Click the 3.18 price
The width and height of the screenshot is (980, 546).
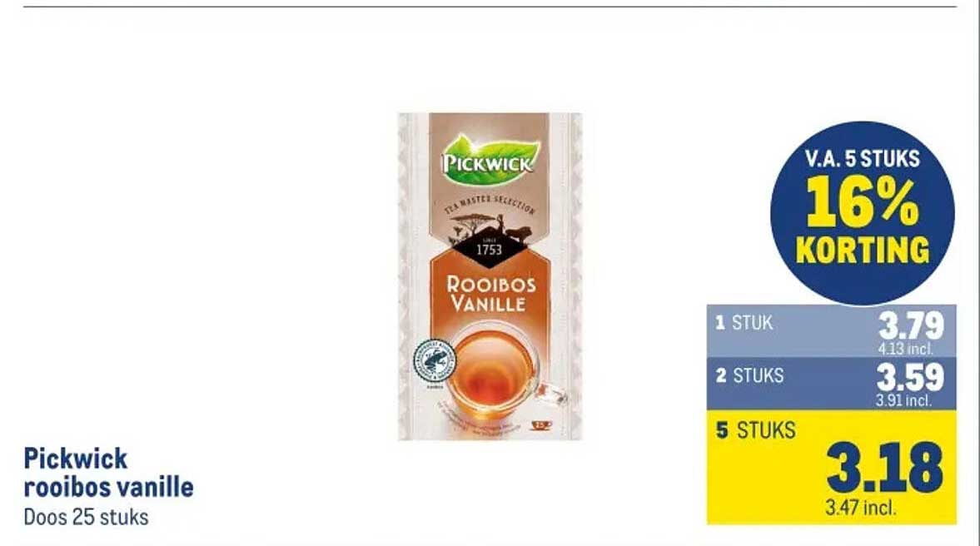pos(883,468)
